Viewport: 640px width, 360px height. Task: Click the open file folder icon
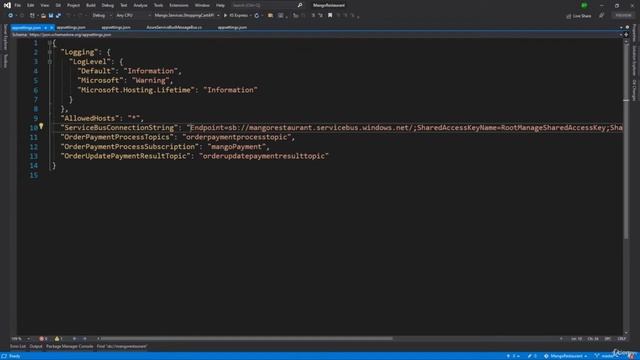point(43,16)
